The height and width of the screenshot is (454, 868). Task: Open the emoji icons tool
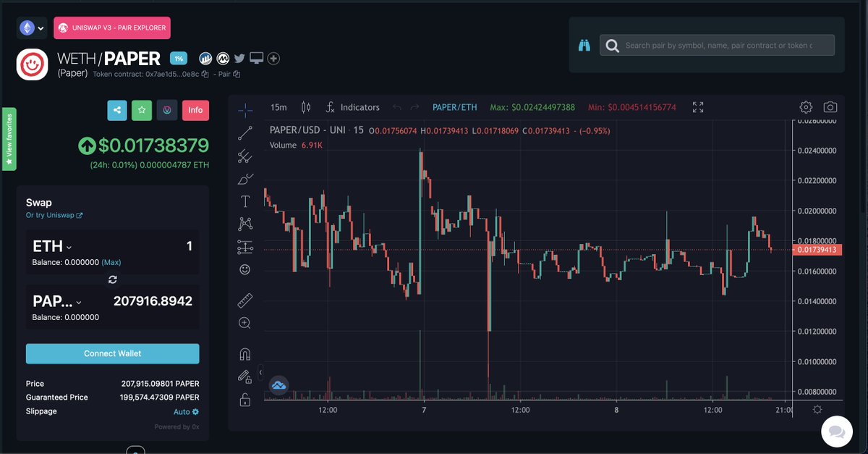pos(245,269)
